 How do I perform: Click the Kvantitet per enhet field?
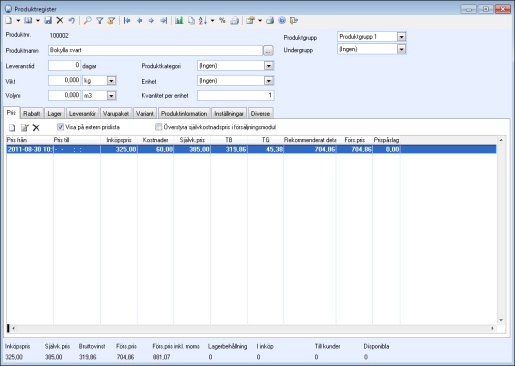pyautogui.click(x=235, y=95)
